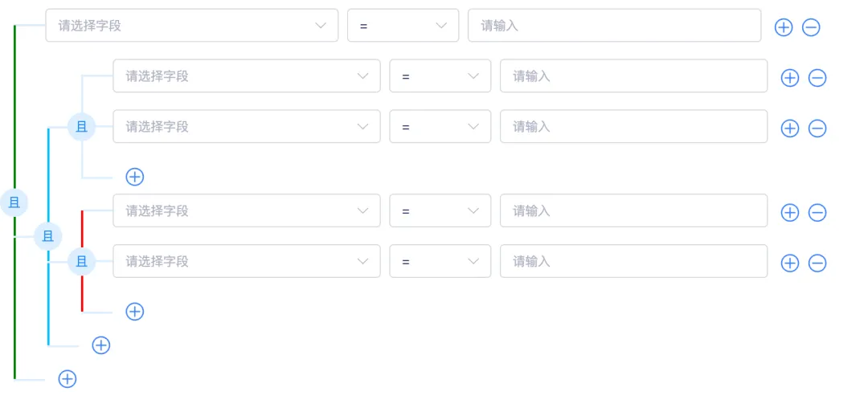Delete the fourth condition row using its minus icon
868x400 pixels.
click(x=817, y=212)
